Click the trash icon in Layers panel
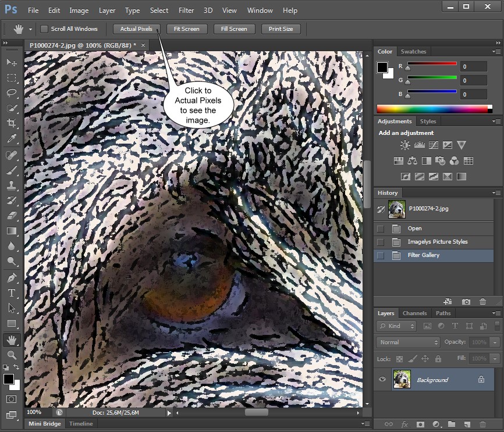The width and height of the screenshot is (504, 432). pyautogui.click(x=481, y=424)
